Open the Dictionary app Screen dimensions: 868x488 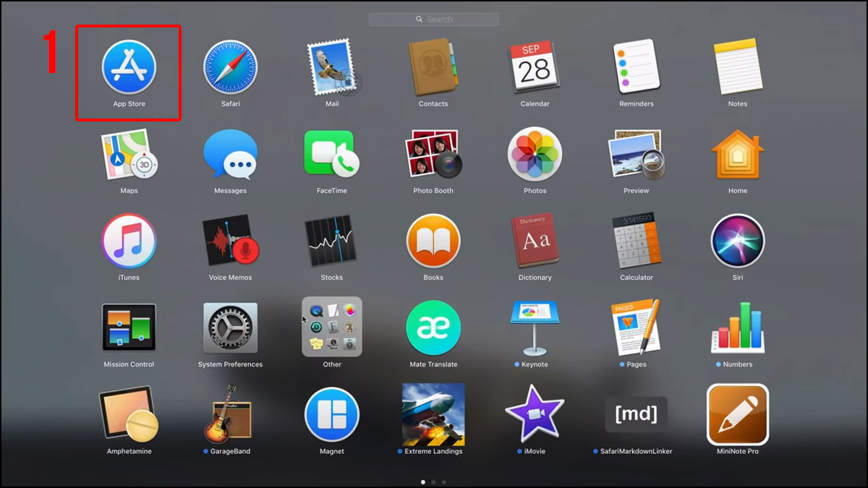click(x=535, y=241)
